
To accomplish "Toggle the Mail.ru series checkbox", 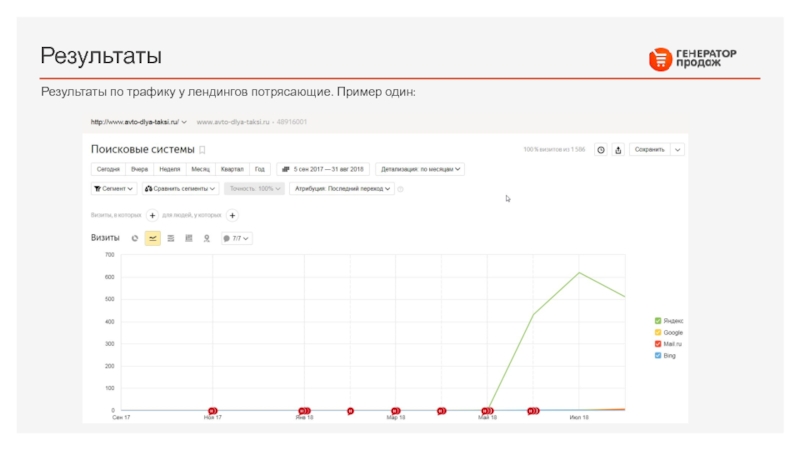I will 658,344.
